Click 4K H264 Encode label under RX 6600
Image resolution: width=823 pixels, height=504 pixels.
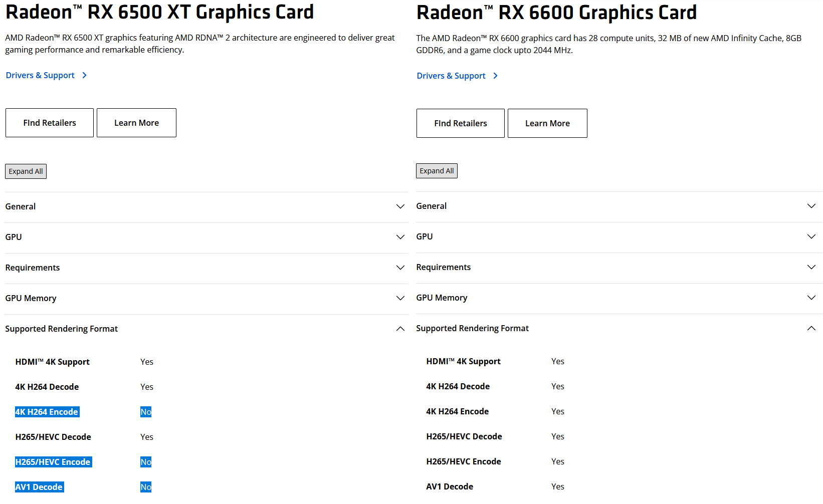pyautogui.click(x=458, y=411)
